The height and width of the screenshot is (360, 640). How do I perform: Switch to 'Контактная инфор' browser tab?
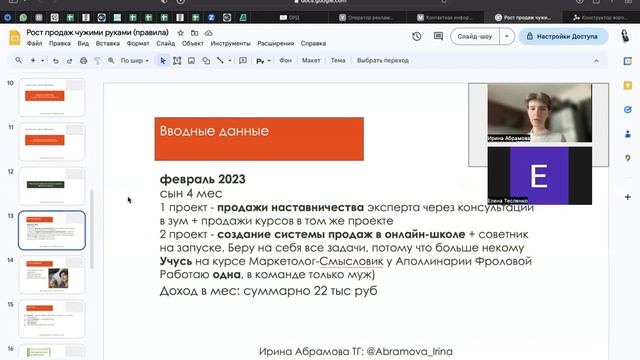point(445,18)
